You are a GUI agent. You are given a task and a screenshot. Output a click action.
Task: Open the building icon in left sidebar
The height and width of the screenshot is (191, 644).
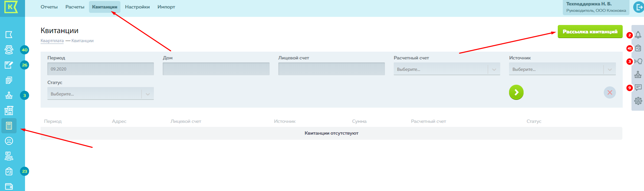[x=9, y=111]
